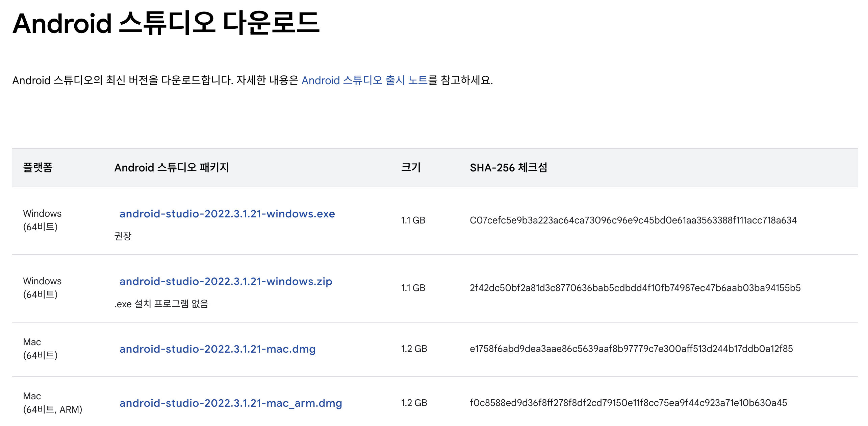Click the first Windows (64비트) platform cell
This screenshot has height=426, width=868.
tap(42, 220)
